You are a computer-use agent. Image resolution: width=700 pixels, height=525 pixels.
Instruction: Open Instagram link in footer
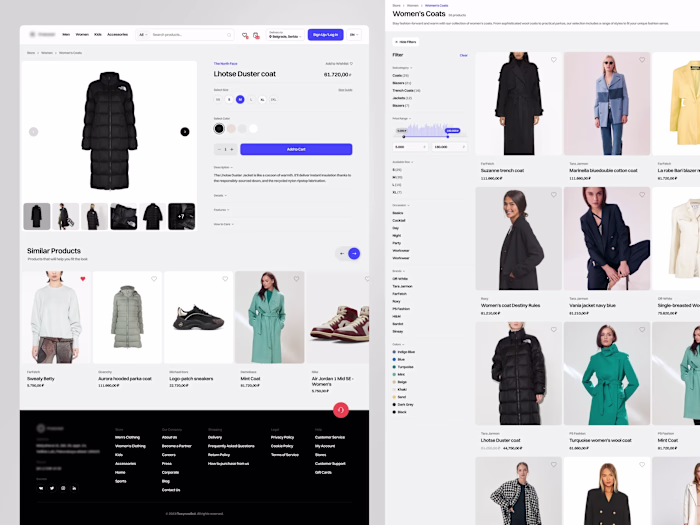click(x=63, y=488)
